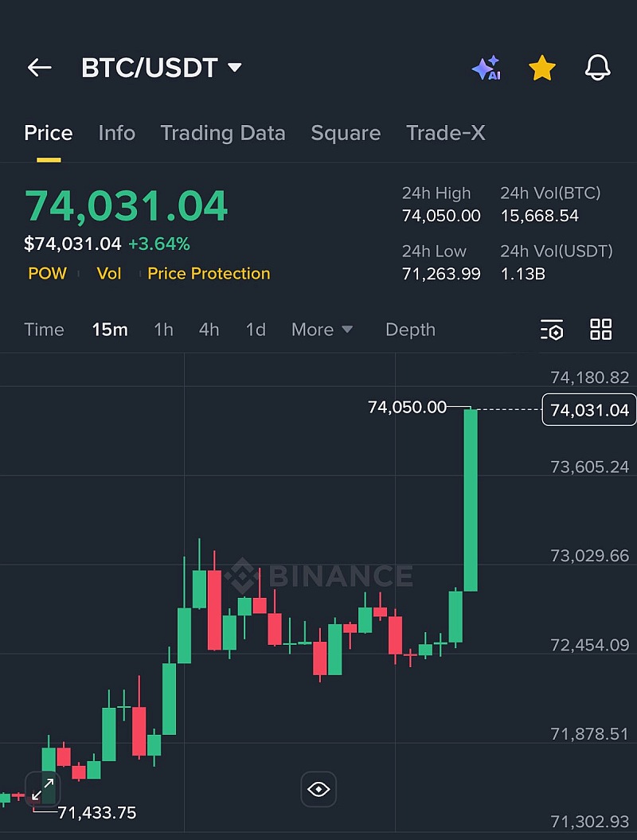Open chart indicator settings icon
Viewport: 637px width, 840px height.
tap(552, 330)
